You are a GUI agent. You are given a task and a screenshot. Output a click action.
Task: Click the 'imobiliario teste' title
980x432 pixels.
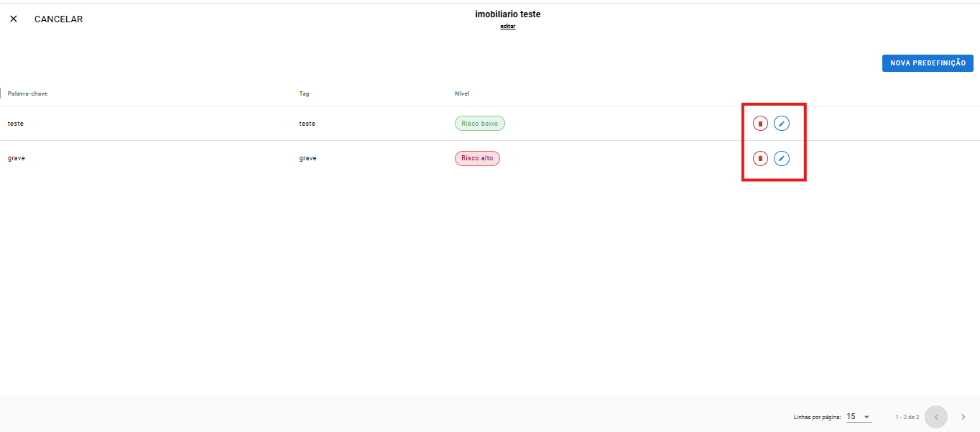coord(508,14)
